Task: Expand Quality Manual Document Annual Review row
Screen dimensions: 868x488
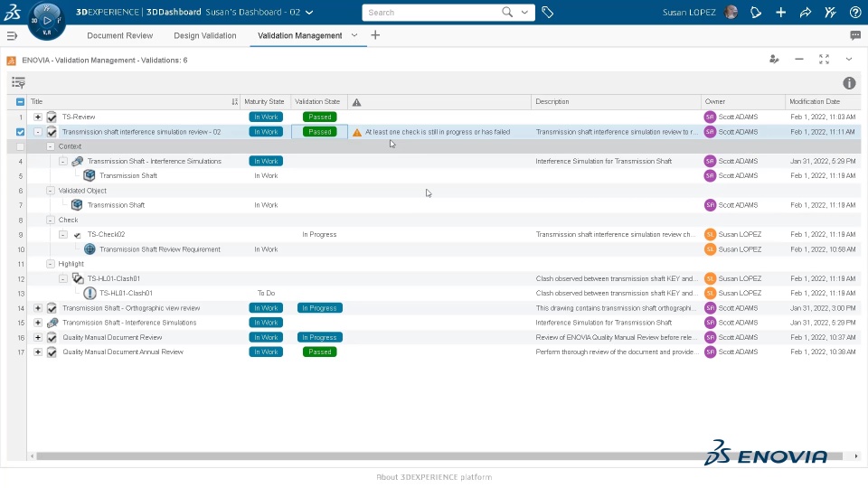Action: 38,352
